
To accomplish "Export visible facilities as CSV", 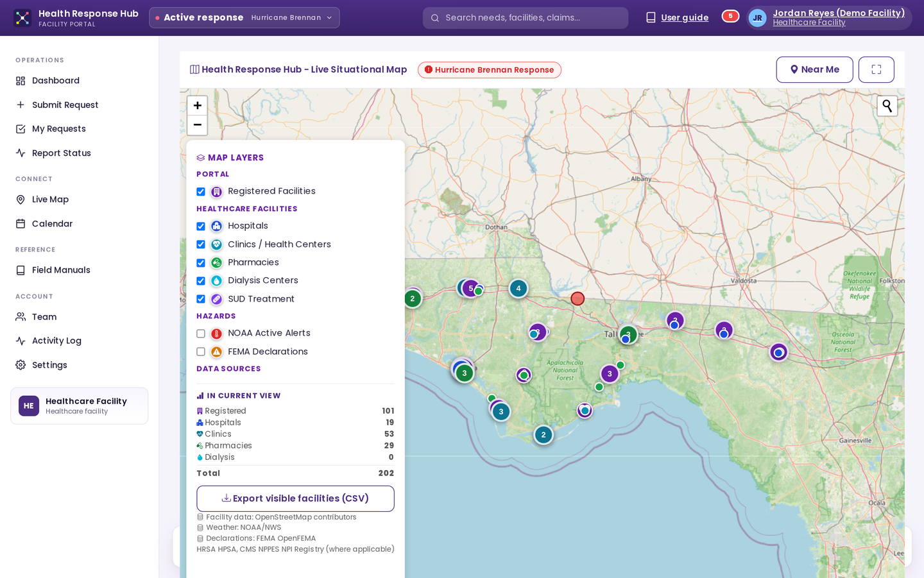I will [295, 498].
